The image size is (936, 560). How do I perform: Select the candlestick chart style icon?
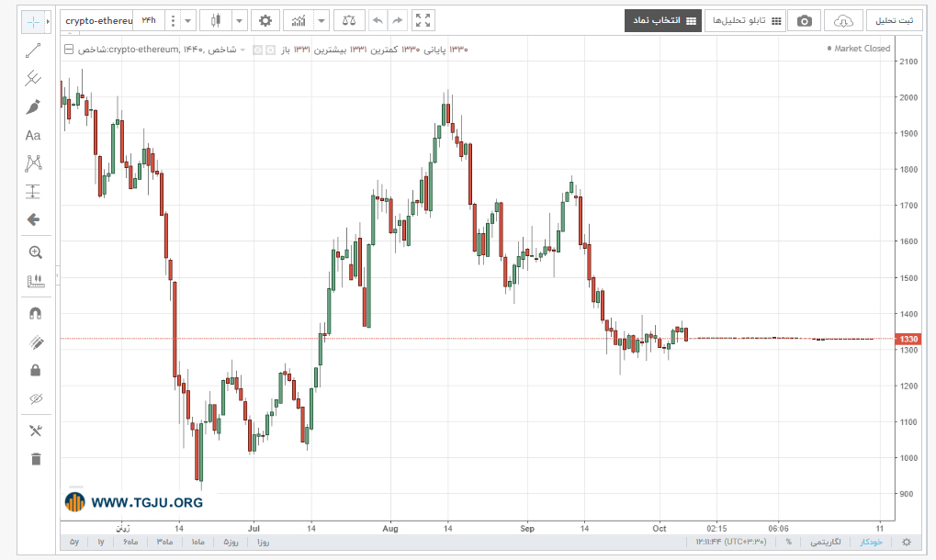216,21
